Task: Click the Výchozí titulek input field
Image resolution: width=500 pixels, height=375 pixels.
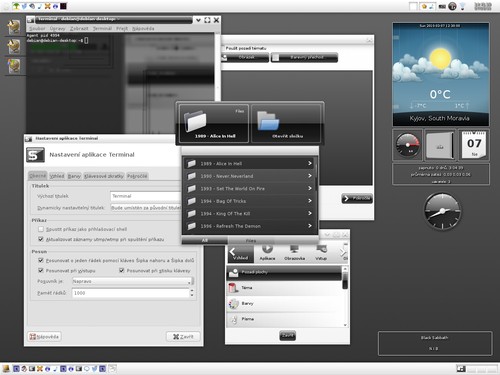Action: click(146, 196)
